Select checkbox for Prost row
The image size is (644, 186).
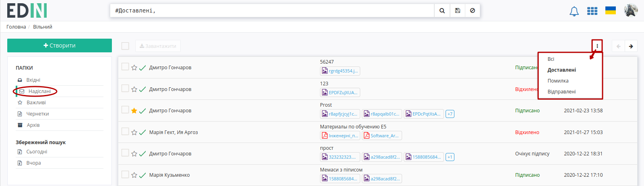[x=125, y=110]
